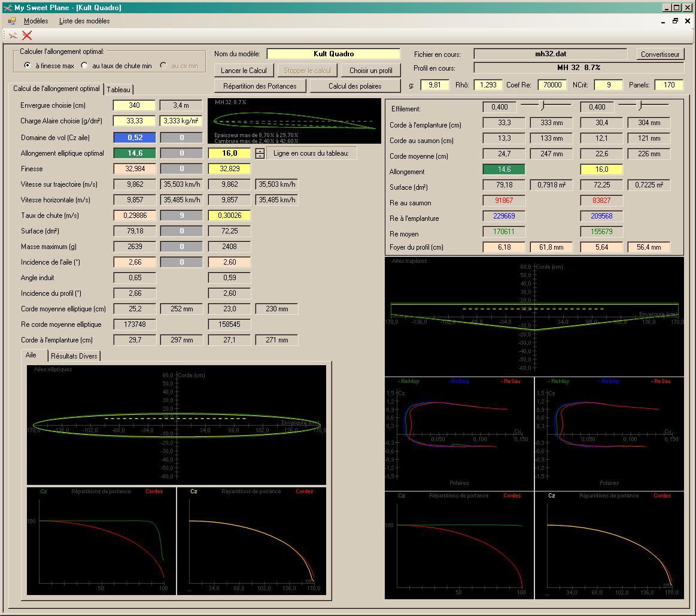696x616 pixels.
Task: Open the Convertisseur tool
Action: click(660, 54)
